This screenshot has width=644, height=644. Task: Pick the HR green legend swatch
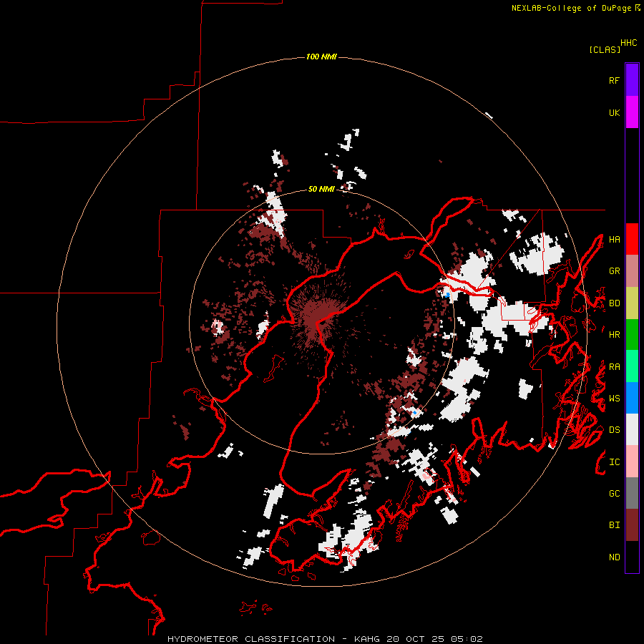click(632, 335)
